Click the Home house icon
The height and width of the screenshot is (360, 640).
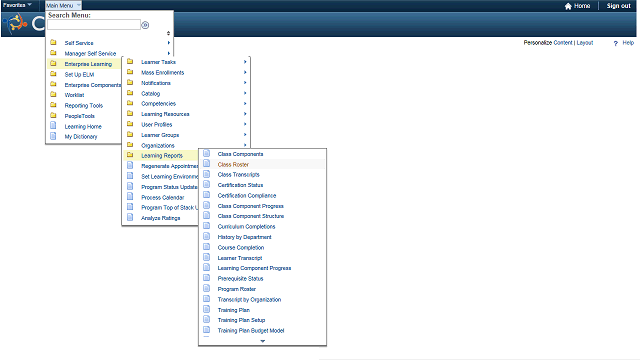(568, 6)
